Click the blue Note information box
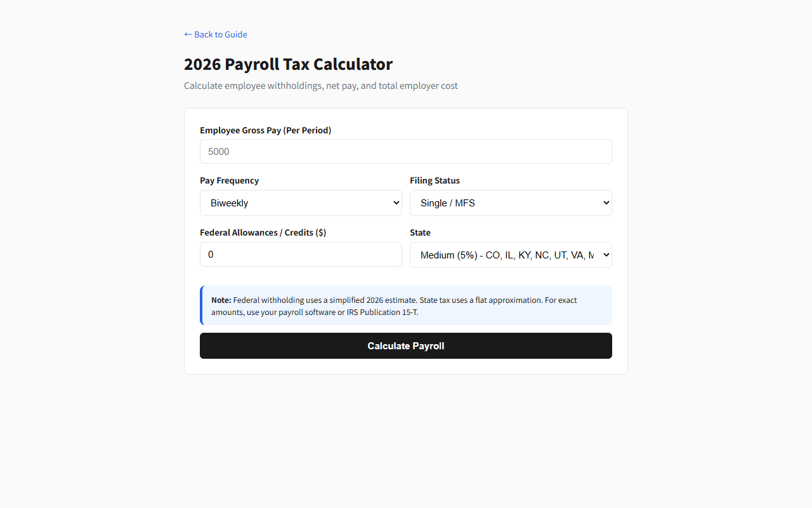Viewport: 812px width, 508px height. click(x=406, y=305)
